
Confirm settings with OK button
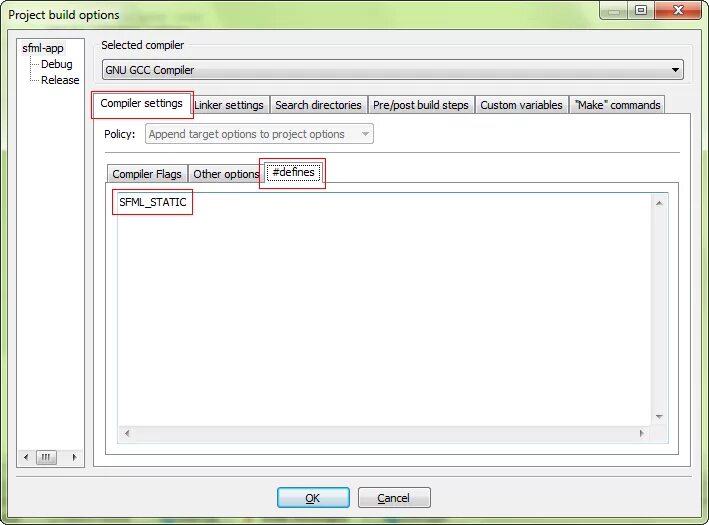click(313, 497)
